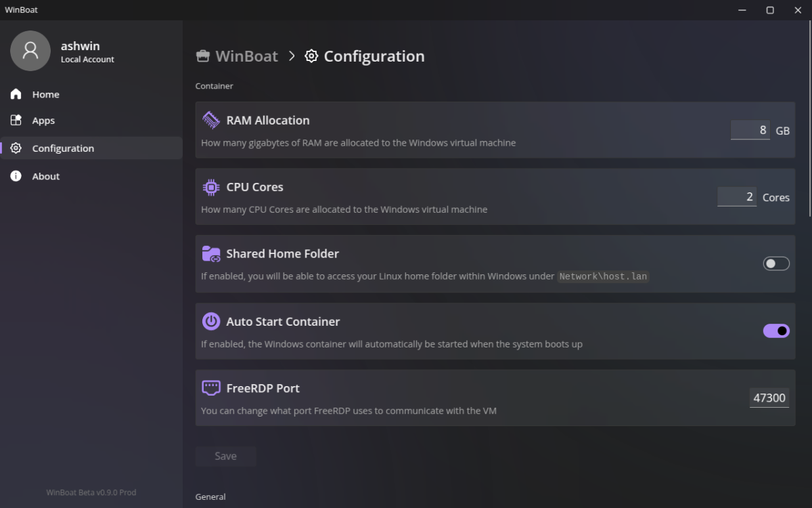The width and height of the screenshot is (812, 508).
Task: Enable the Shared Home Folder toggle
Action: point(776,263)
